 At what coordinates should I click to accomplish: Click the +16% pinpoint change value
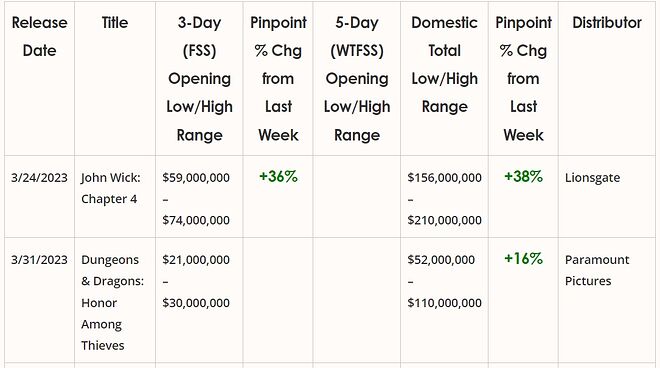click(x=524, y=259)
